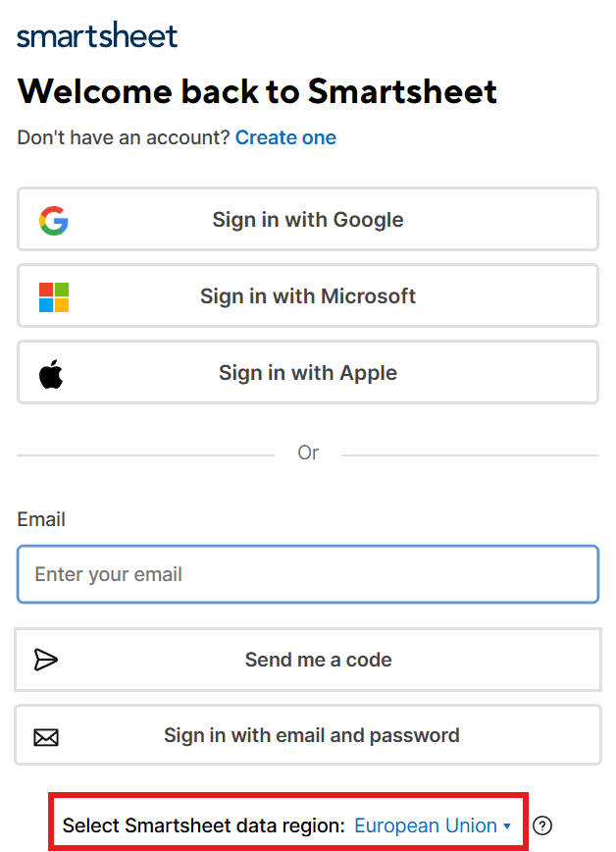The image size is (616, 852).
Task: Click the Microsoft logo icon
Action: point(54,296)
